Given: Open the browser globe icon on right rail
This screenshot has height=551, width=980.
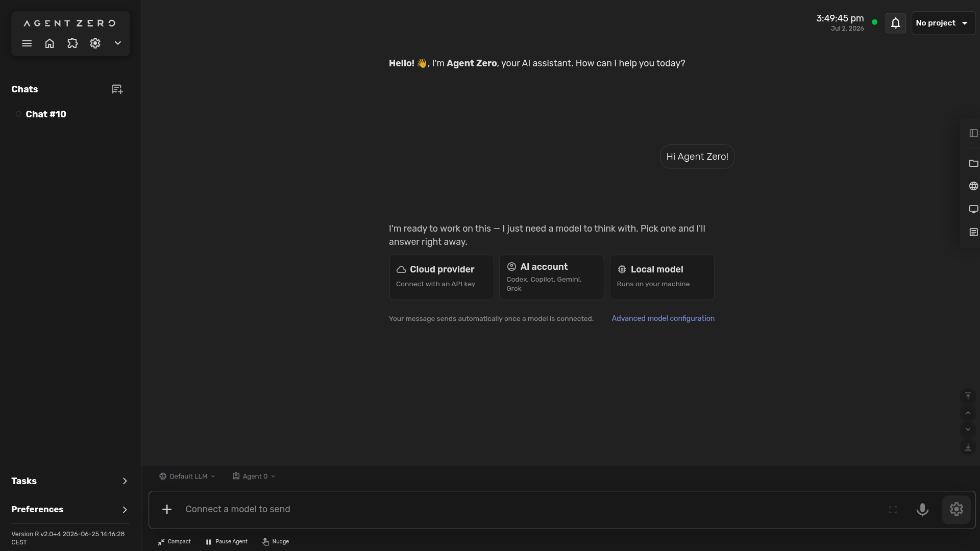Looking at the screenshot, I should 973,186.
